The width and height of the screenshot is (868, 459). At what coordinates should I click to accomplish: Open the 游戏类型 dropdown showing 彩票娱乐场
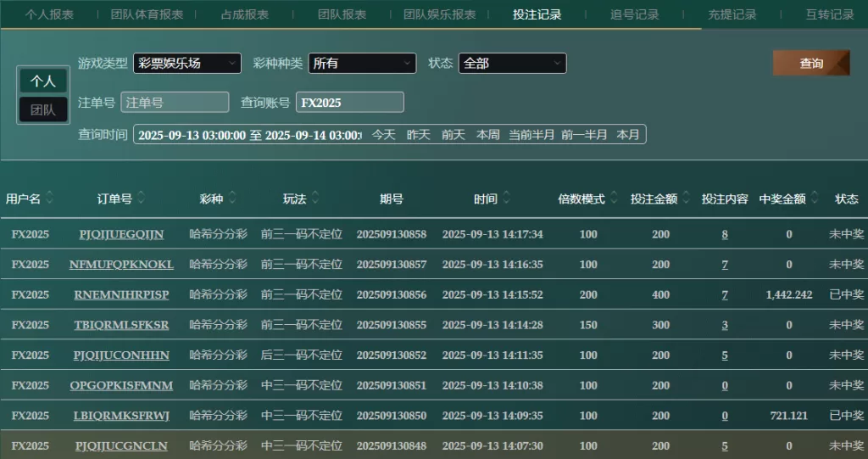(187, 63)
